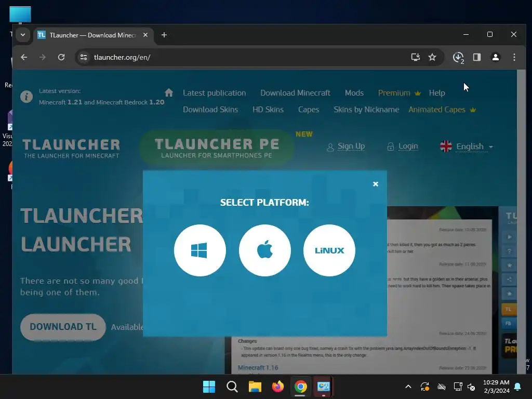Click the Sign Up link
532x399 pixels.
351,146
